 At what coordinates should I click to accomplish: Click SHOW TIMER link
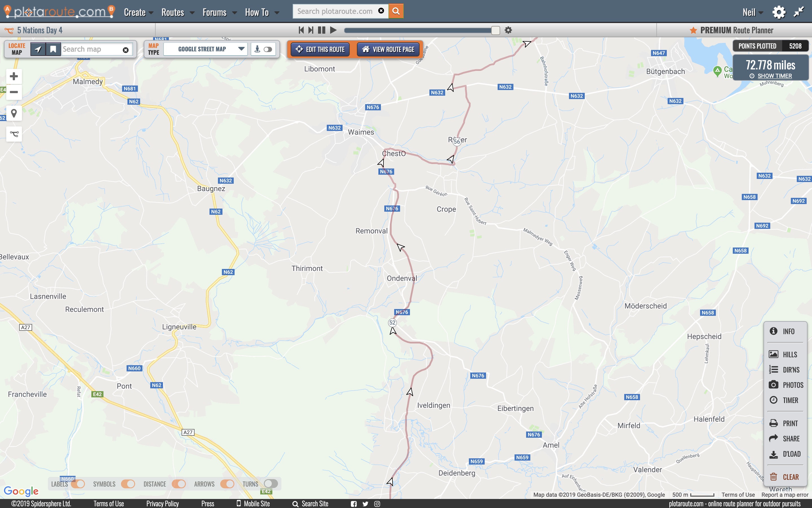(x=775, y=76)
